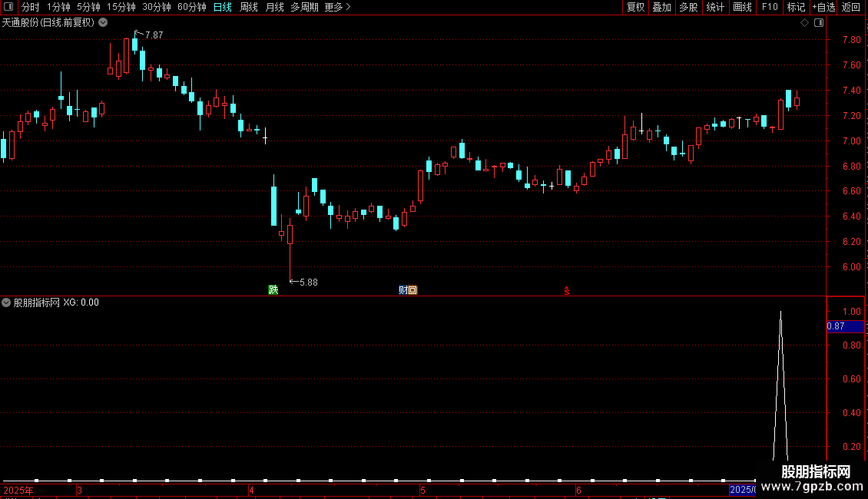Switch to 月线 monthly chart
The image size is (868, 499).
pyautogui.click(x=274, y=7)
